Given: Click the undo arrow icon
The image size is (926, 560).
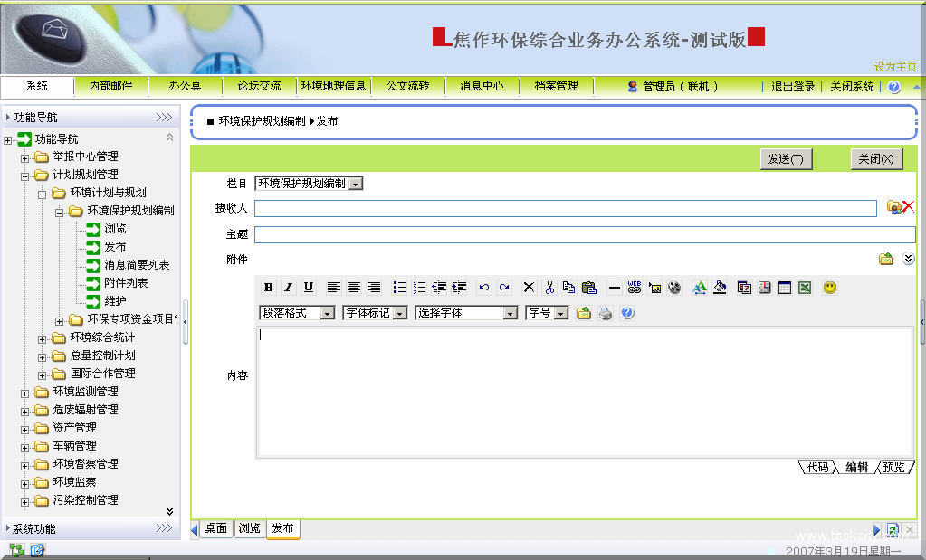Looking at the screenshot, I should 484,288.
